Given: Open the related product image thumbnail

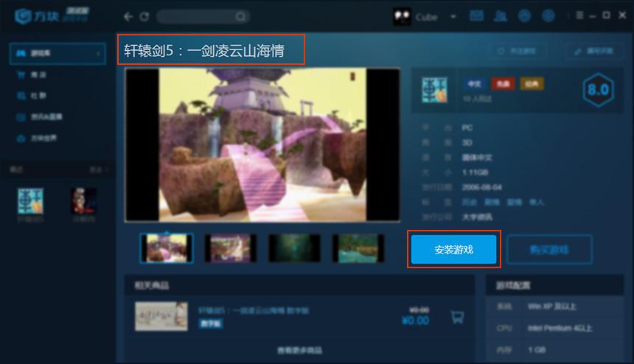Looking at the screenshot, I should (x=161, y=316).
